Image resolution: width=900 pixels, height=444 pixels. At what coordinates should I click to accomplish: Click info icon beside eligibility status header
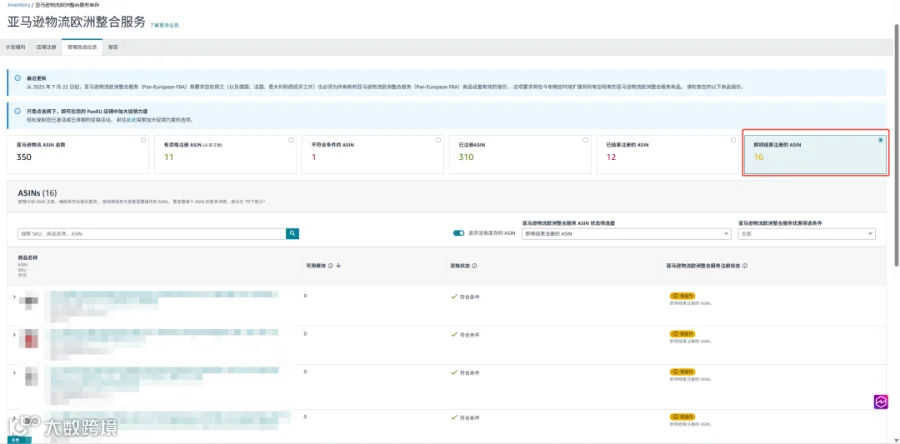pyautogui.click(x=475, y=266)
